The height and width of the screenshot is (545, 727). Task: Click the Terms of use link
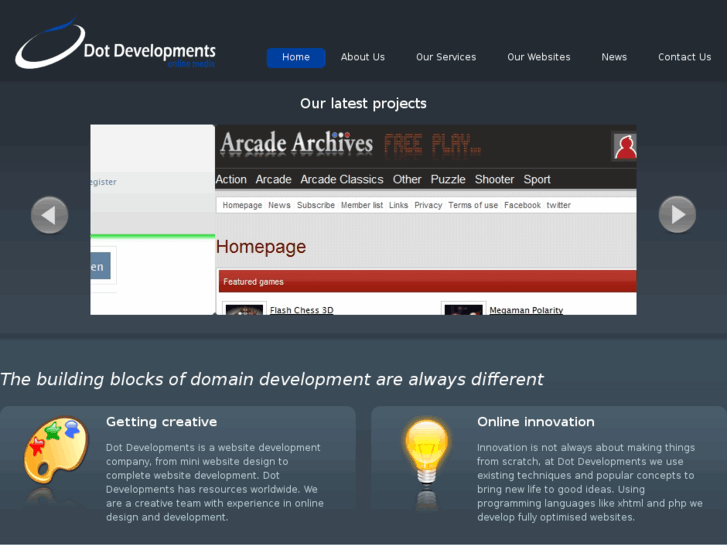click(x=473, y=205)
